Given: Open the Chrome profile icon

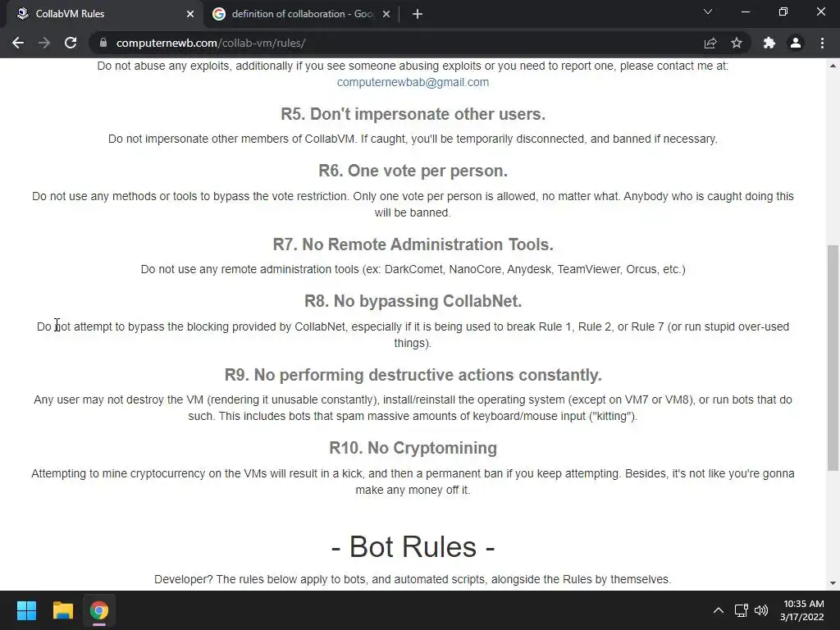Looking at the screenshot, I should point(796,43).
